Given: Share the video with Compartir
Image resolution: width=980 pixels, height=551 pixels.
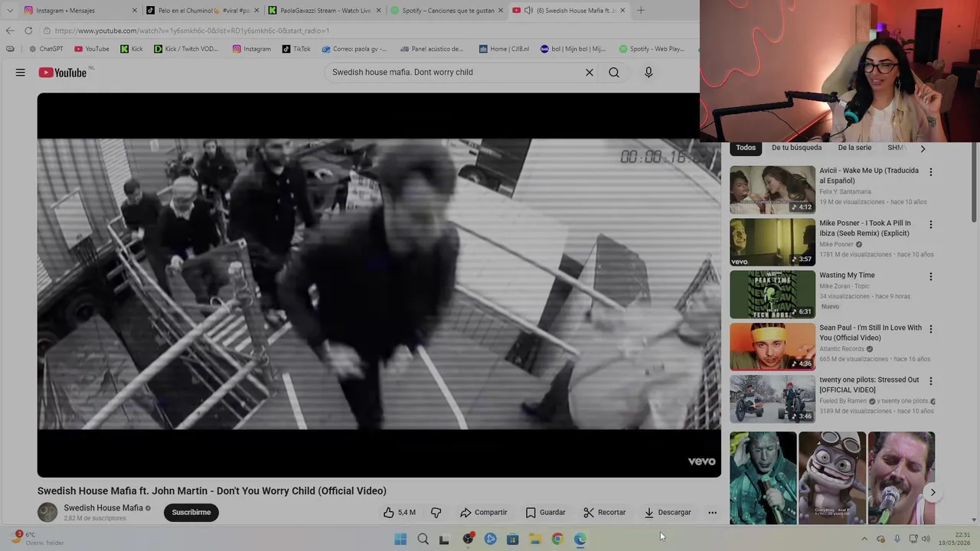Looking at the screenshot, I should click(x=483, y=513).
